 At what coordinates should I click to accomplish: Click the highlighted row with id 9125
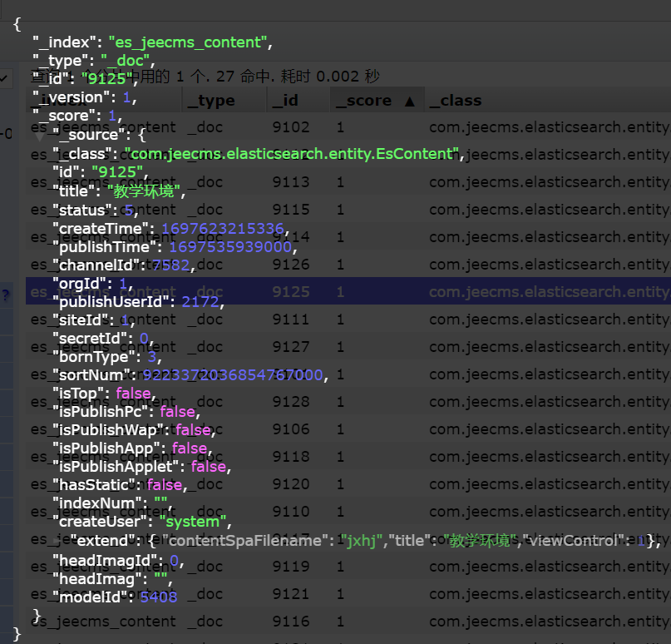(x=290, y=292)
